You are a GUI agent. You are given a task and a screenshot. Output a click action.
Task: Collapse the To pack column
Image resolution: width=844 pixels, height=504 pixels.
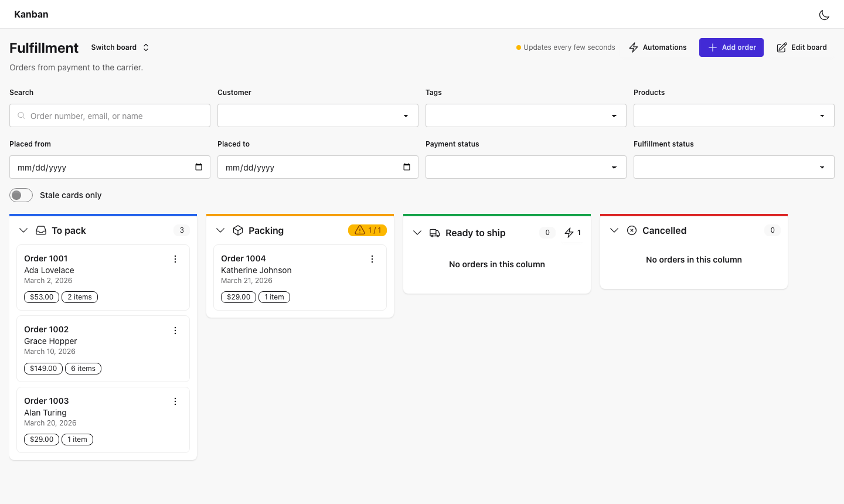click(x=23, y=230)
